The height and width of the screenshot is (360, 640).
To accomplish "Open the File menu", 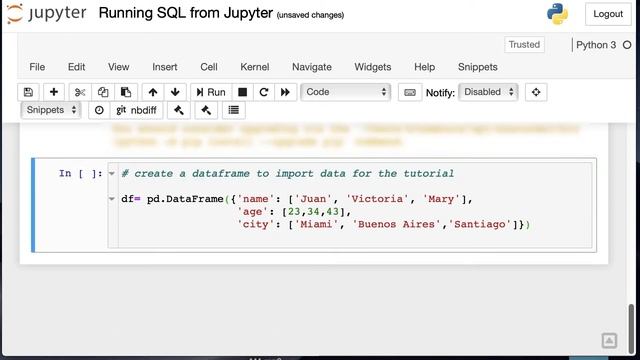I will click(37, 67).
